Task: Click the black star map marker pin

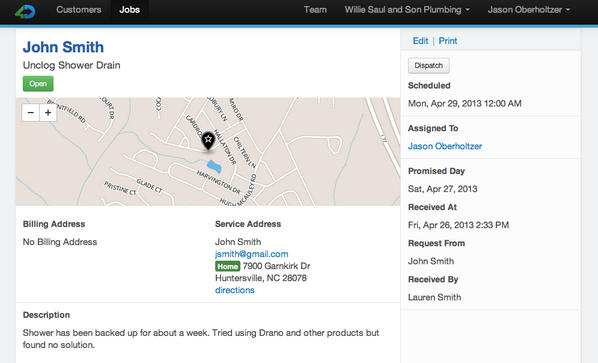Action: pyautogui.click(x=208, y=141)
